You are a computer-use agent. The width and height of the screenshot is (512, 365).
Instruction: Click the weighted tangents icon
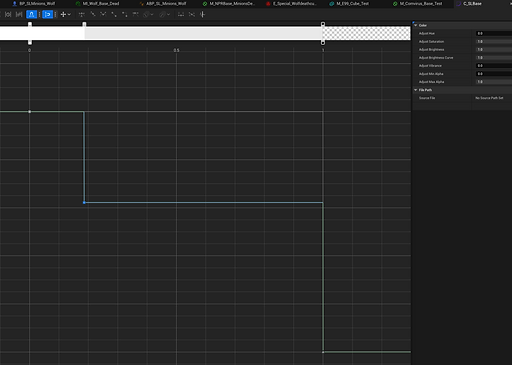coord(135,14)
